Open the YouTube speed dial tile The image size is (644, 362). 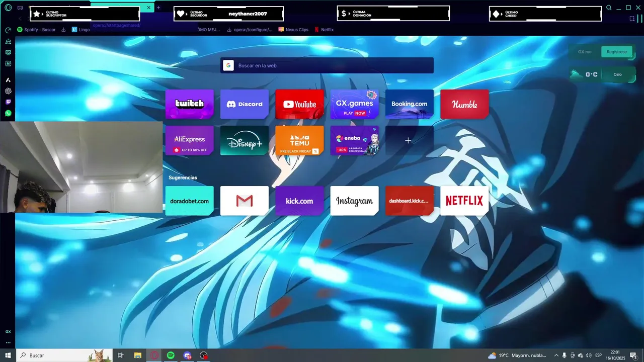tap(299, 104)
